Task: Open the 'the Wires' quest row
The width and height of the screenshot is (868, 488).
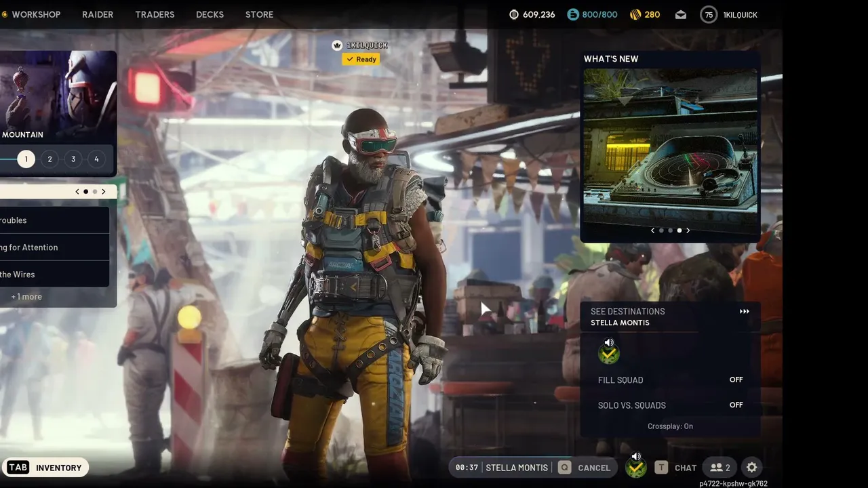Action: (x=54, y=274)
